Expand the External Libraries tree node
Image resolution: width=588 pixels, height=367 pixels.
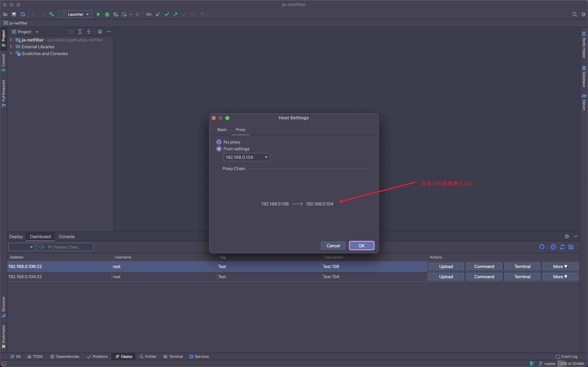pyautogui.click(x=11, y=47)
